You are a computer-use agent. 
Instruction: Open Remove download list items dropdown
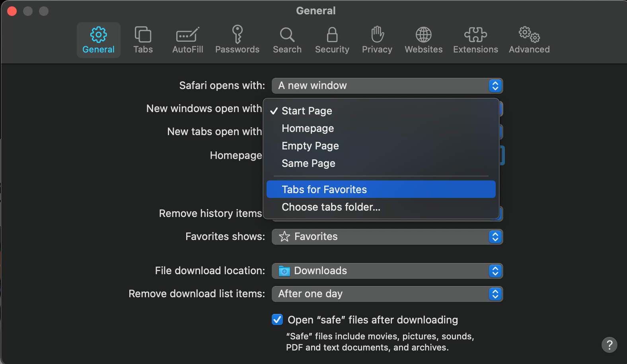(387, 294)
